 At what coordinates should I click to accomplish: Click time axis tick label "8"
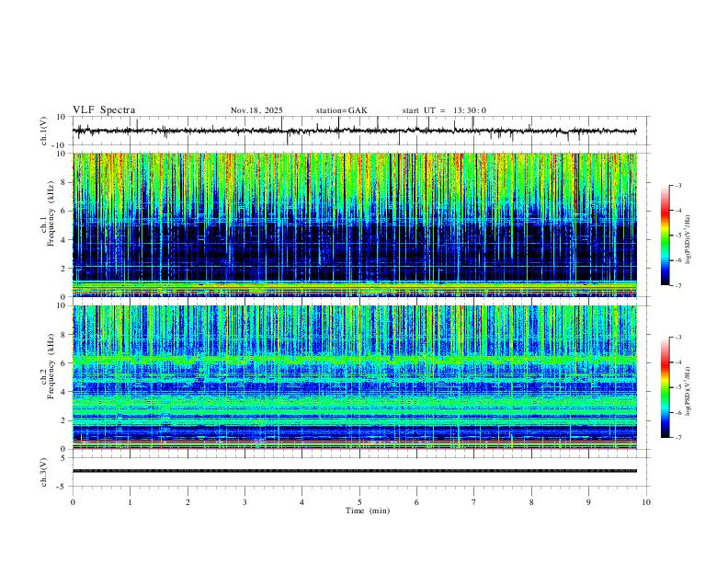point(531,502)
